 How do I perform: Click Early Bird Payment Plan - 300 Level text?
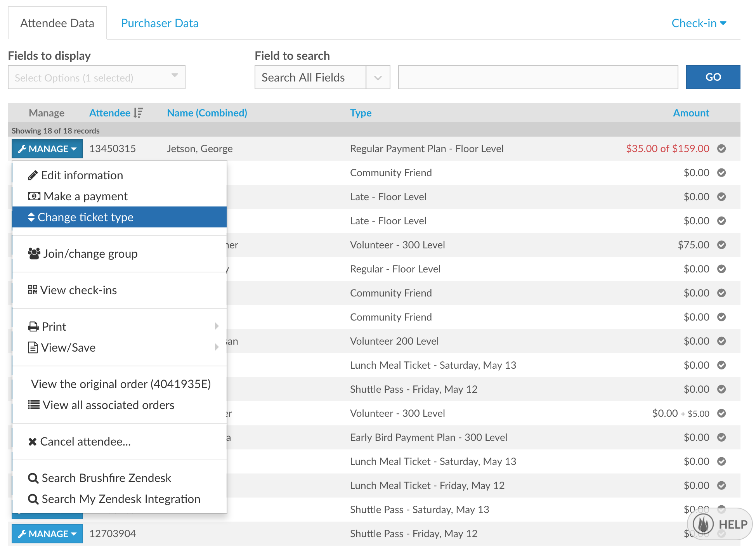coord(428,437)
